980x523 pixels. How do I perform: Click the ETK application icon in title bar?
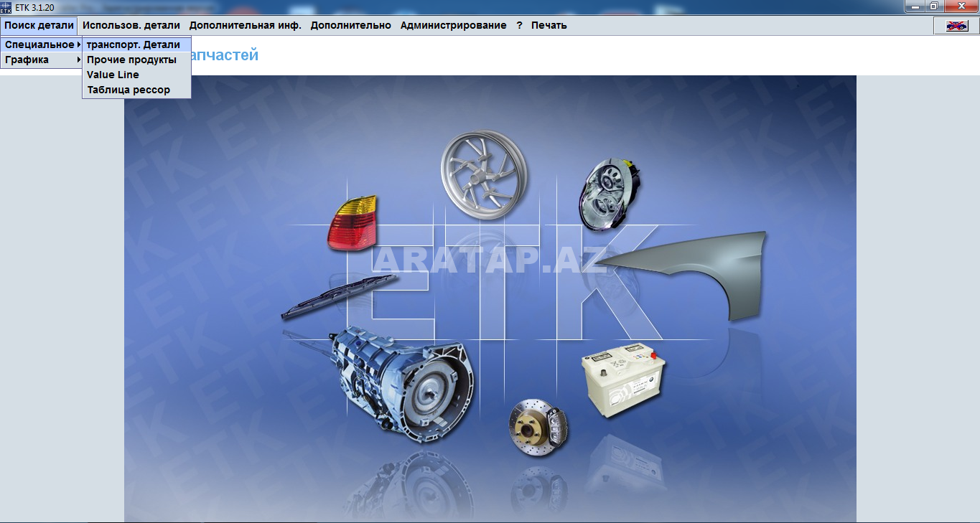point(6,6)
